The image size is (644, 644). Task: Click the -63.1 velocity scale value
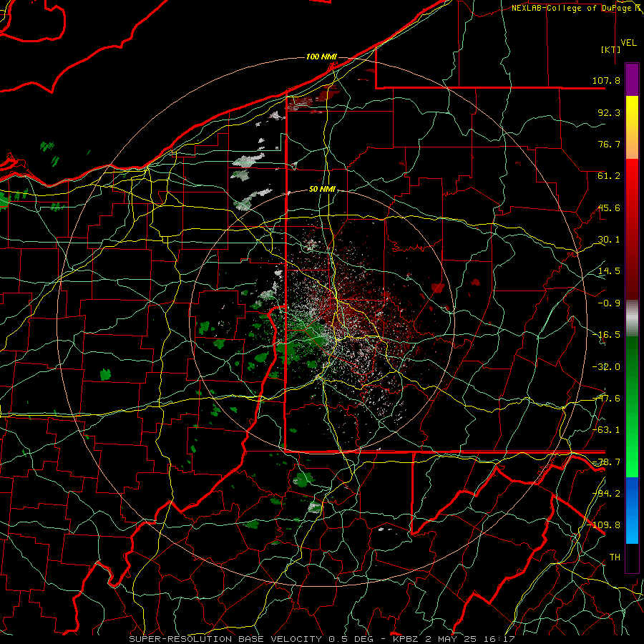coord(606,430)
